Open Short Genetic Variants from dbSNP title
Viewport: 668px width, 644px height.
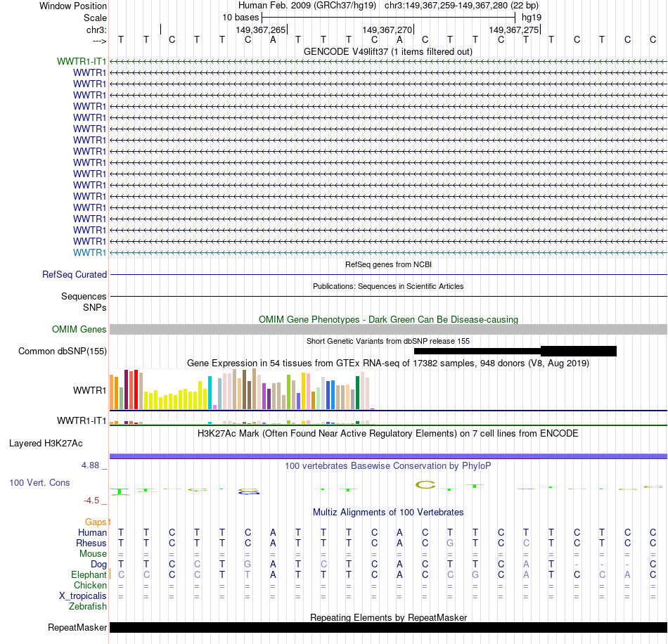[388, 341]
